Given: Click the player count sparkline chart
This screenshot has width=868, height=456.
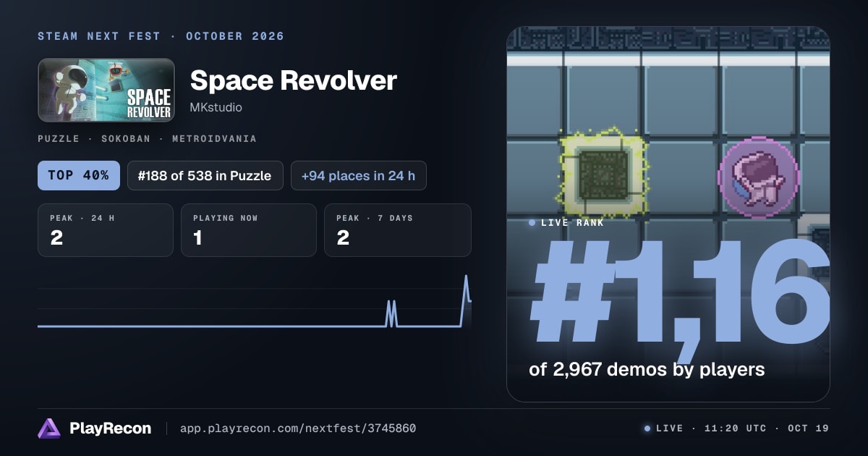Looking at the screenshot, I should point(255,303).
